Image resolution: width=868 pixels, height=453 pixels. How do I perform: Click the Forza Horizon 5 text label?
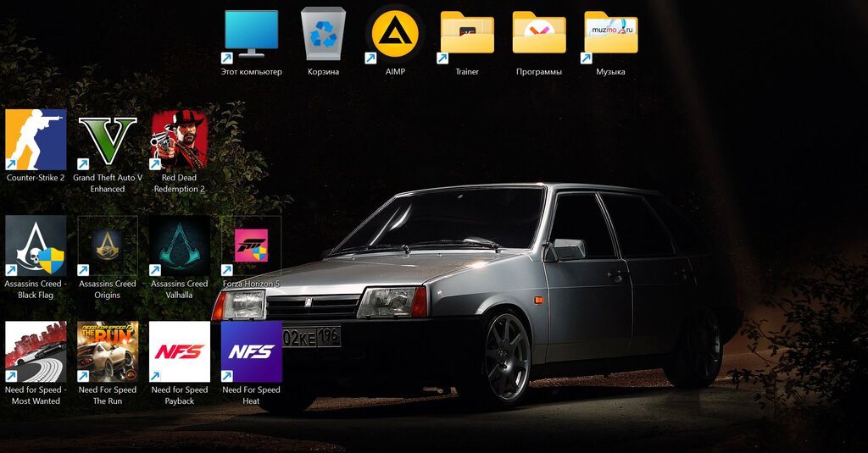pos(251,284)
